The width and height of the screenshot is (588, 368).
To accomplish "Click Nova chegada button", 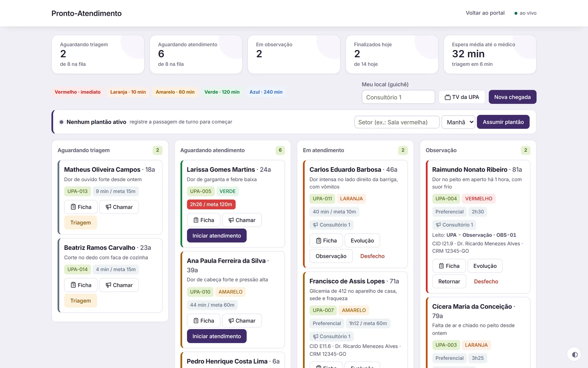I will point(512,97).
